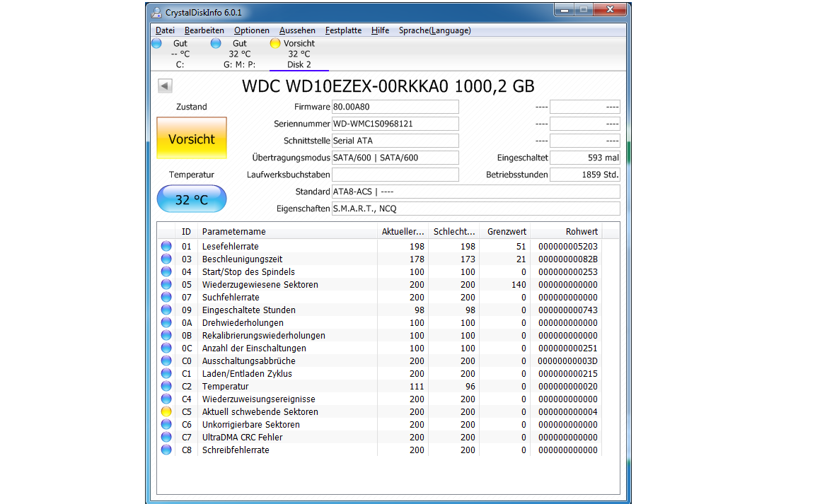Click the status icon for Ausschaltungsabbrüche
This screenshot has height=504, width=815.
[x=166, y=361]
